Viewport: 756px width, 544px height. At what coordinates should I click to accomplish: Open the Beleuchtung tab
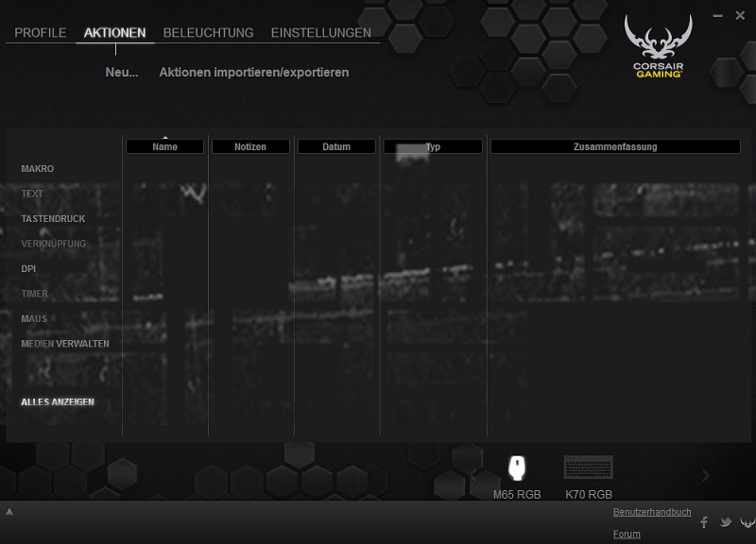[208, 33]
